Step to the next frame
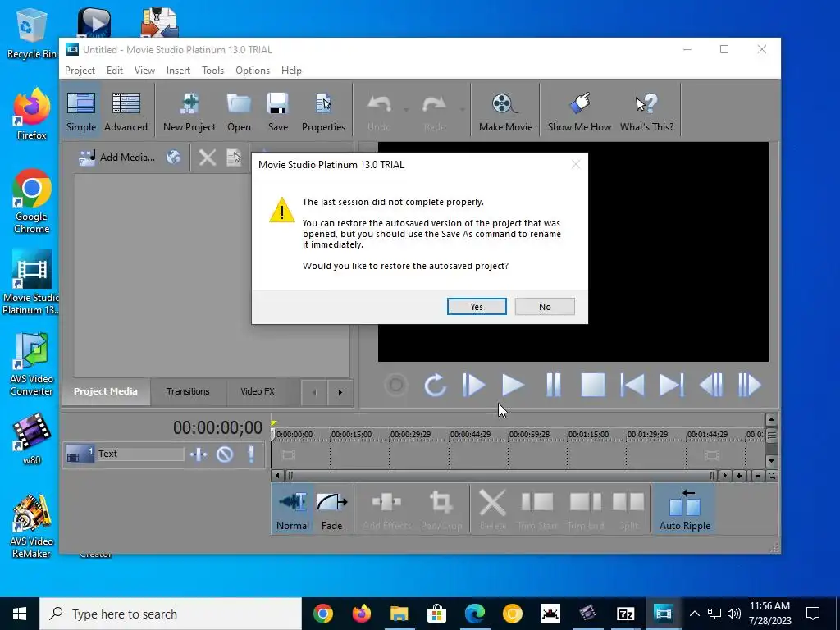The height and width of the screenshot is (630, 840). click(750, 385)
